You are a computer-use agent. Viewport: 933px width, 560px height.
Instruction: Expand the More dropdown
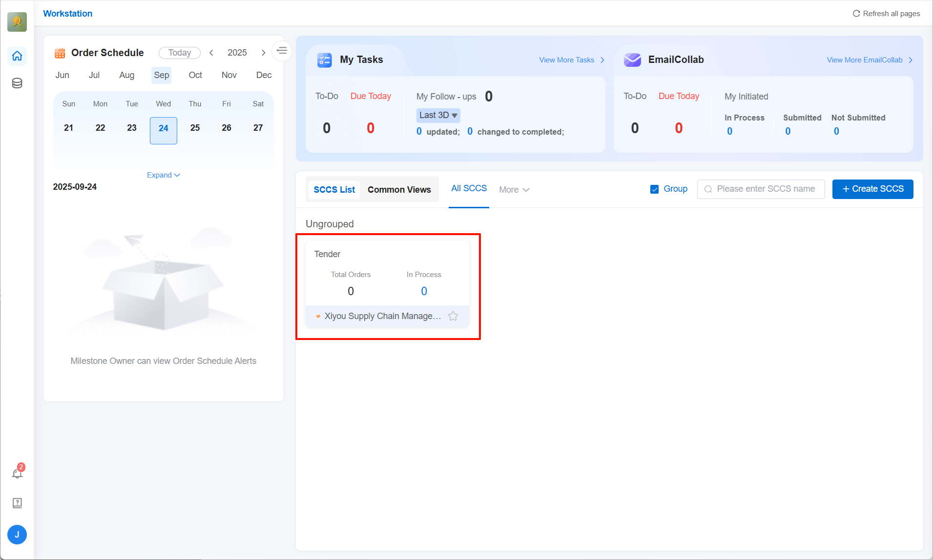[x=514, y=190]
